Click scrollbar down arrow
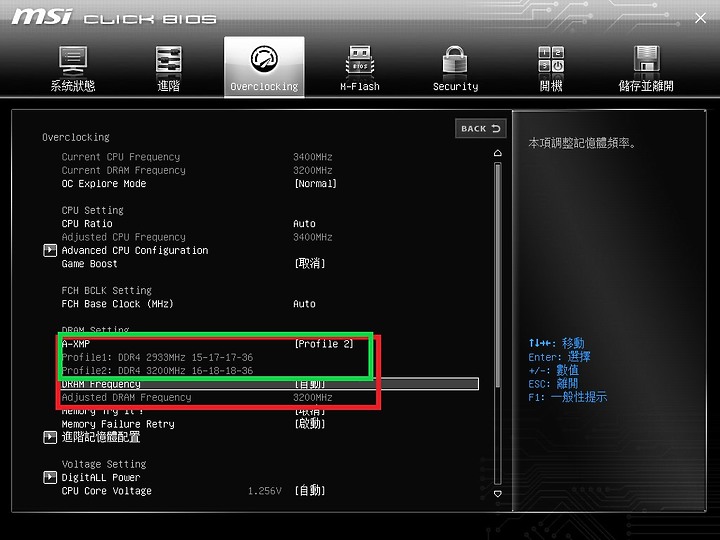This screenshot has height=540, width=720. point(498,494)
